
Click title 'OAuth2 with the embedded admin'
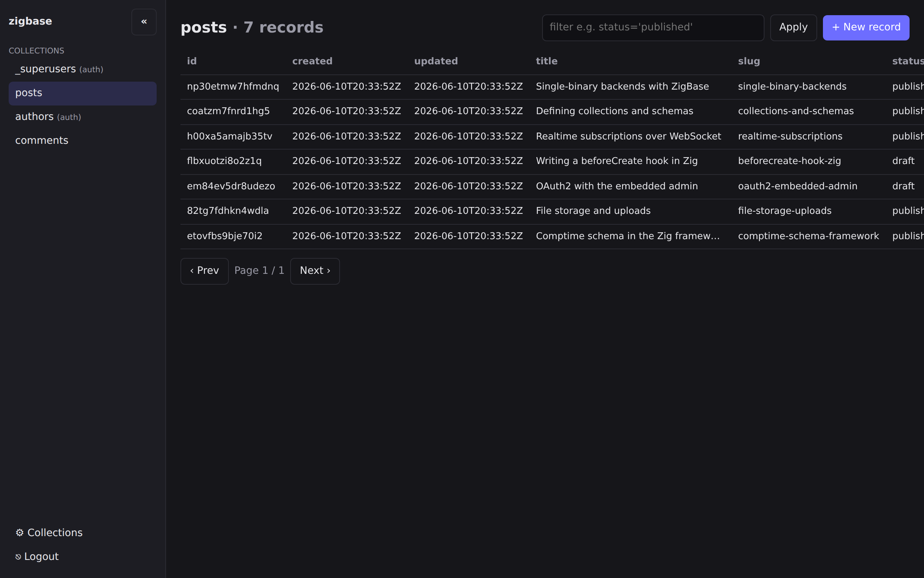tap(616, 186)
